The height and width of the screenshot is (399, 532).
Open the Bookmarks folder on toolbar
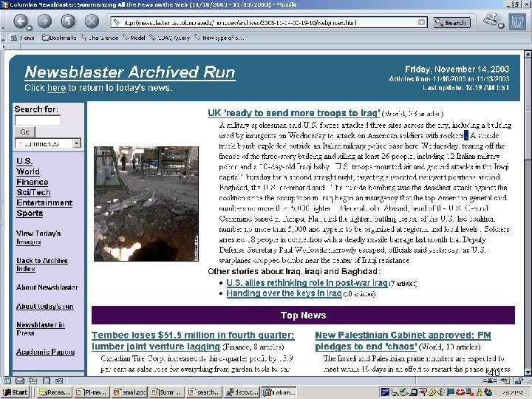(59, 38)
